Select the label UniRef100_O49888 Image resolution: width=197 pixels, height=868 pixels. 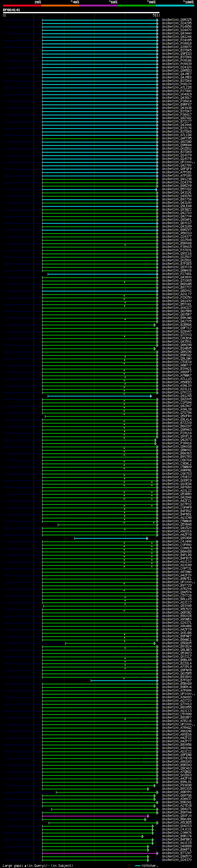(x=177, y=846)
